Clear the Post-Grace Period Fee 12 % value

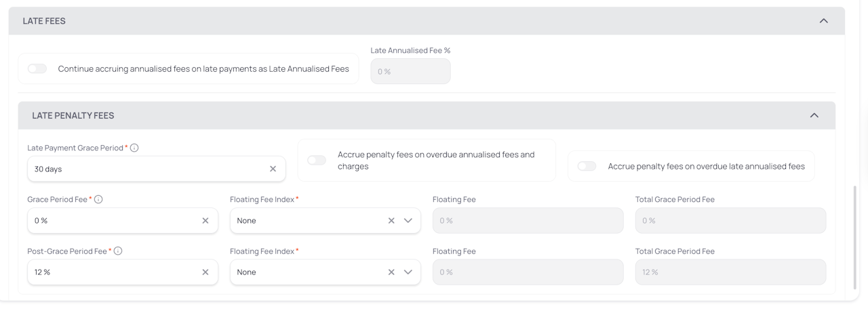[205, 272]
